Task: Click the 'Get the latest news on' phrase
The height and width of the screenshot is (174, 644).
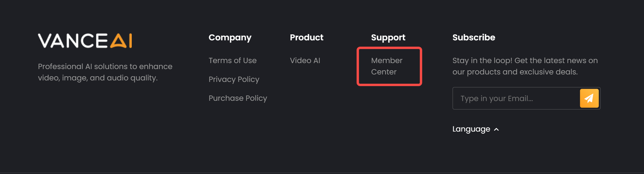Action: point(556,60)
